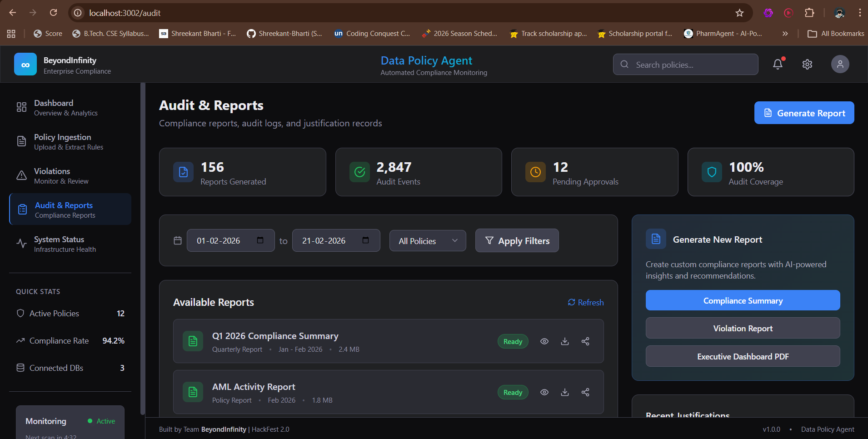Click Active Policies quick stat
The width and height of the screenshot is (868, 439).
(70, 314)
